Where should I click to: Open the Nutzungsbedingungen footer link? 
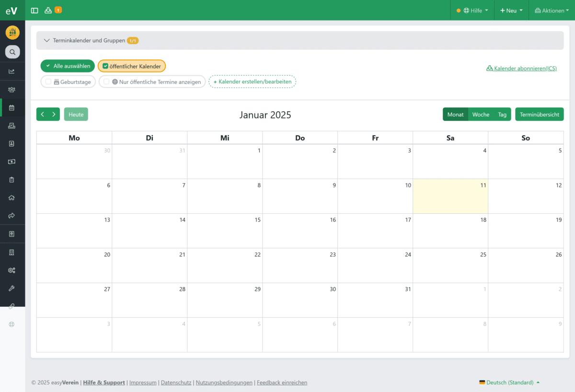click(224, 382)
